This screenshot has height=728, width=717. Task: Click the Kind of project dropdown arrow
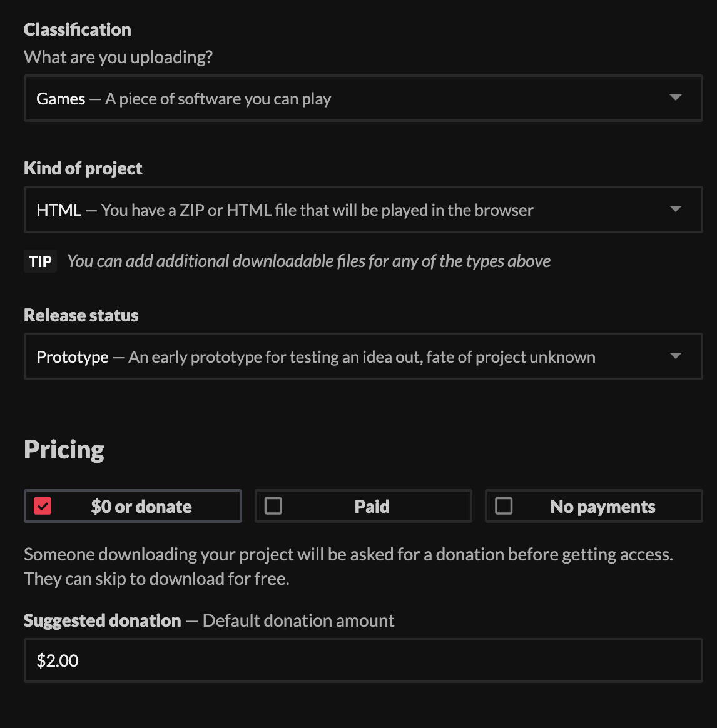click(675, 210)
